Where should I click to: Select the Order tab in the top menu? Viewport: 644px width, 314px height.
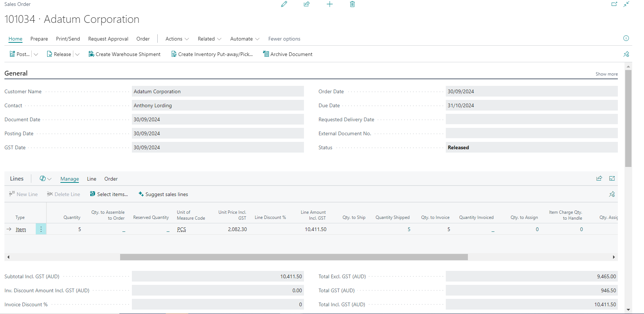click(143, 39)
